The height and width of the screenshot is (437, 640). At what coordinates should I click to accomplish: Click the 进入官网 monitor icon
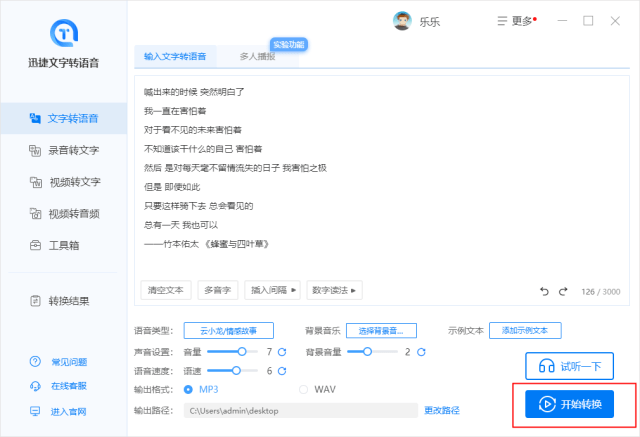[x=35, y=411]
